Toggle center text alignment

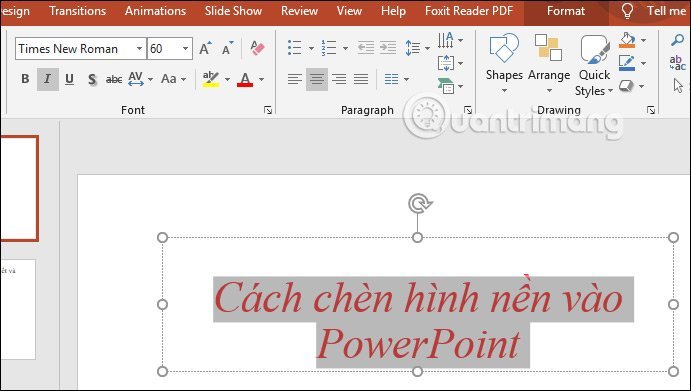(317, 79)
